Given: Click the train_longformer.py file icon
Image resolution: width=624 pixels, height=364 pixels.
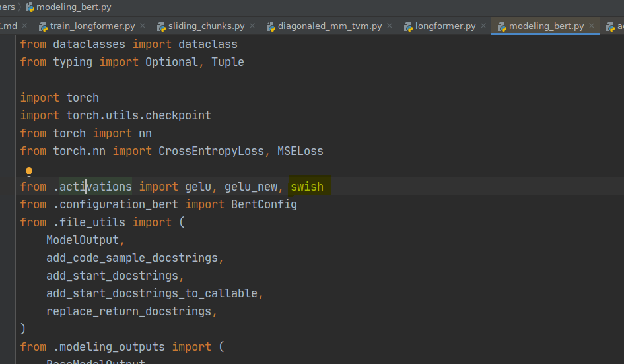Looking at the screenshot, I should click(x=43, y=26).
